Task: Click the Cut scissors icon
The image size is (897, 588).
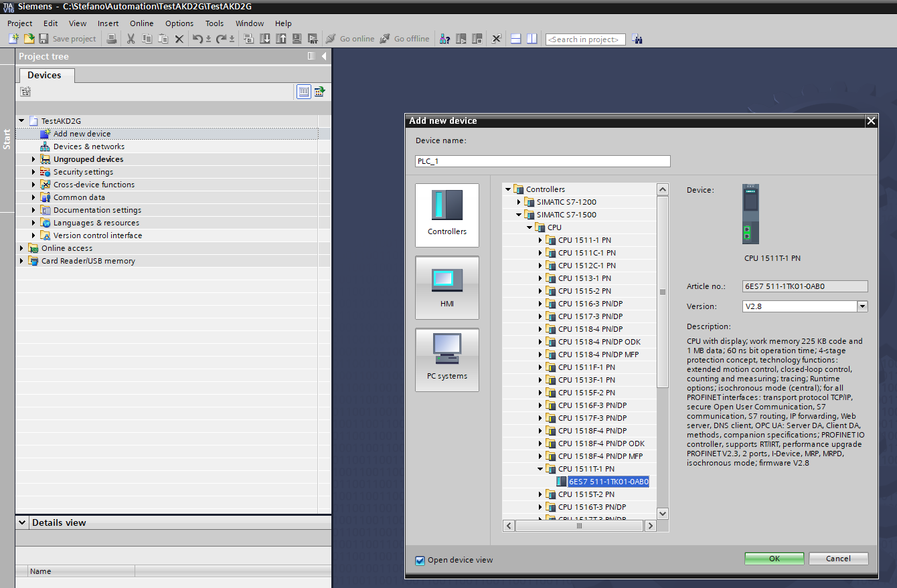Action: [131, 39]
